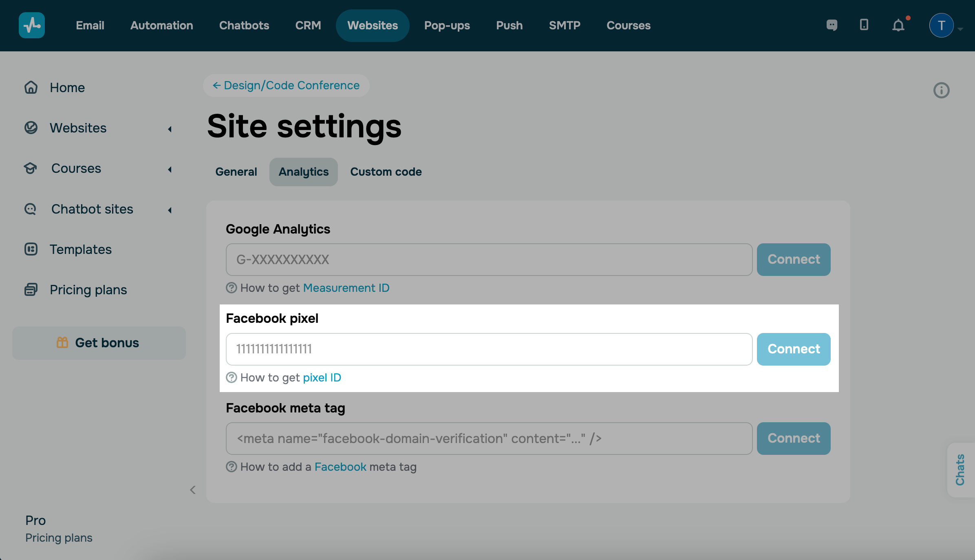975x560 pixels.
Task: Click the info icon at top right
Action: click(941, 90)
